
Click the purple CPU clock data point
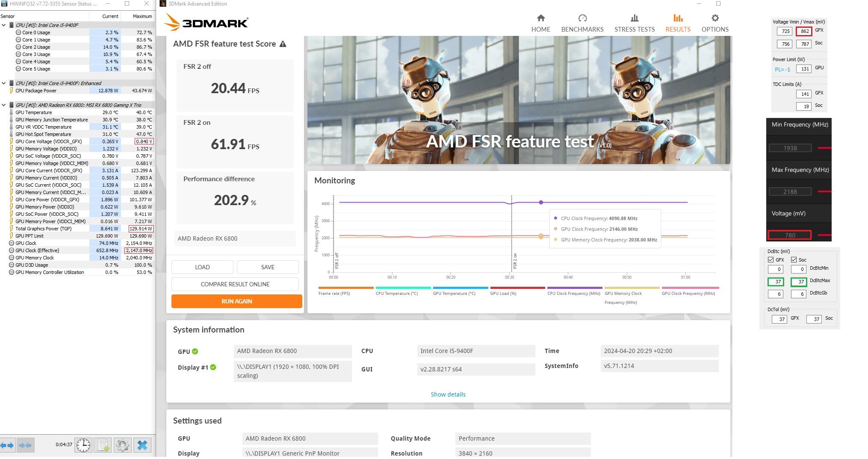[x=541, y=202]
